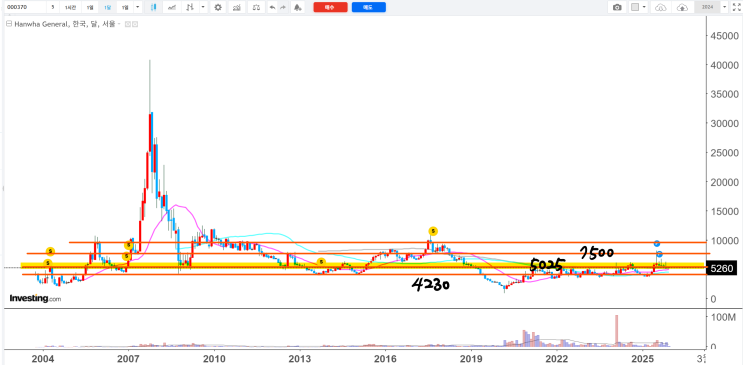Click the upper blue marker in 2025

657,243
